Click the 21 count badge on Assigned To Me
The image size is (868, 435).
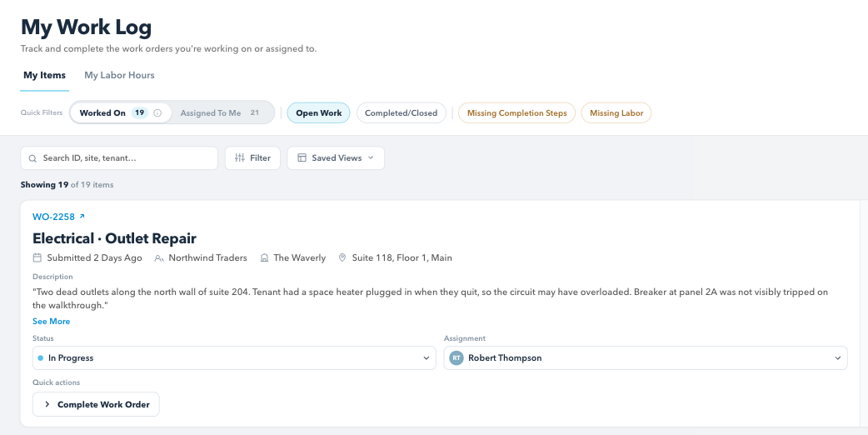pyautogui.click(x=254, y=112)
